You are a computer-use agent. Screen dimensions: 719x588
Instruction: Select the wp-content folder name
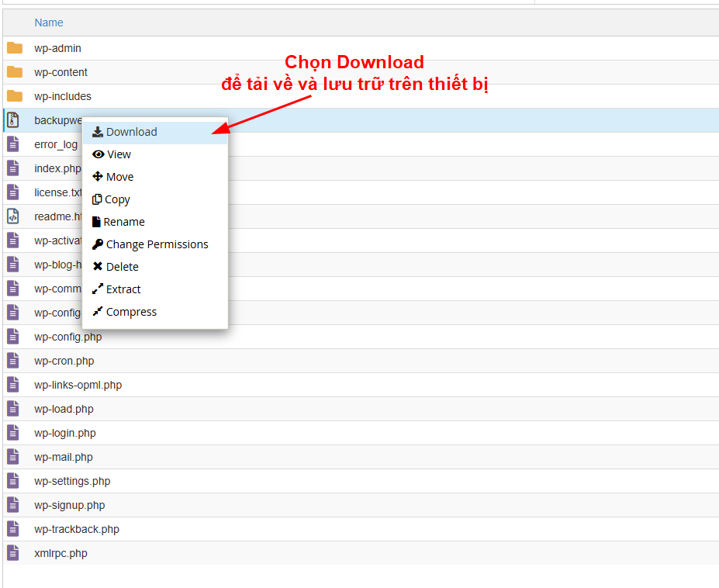coord(61,72)
